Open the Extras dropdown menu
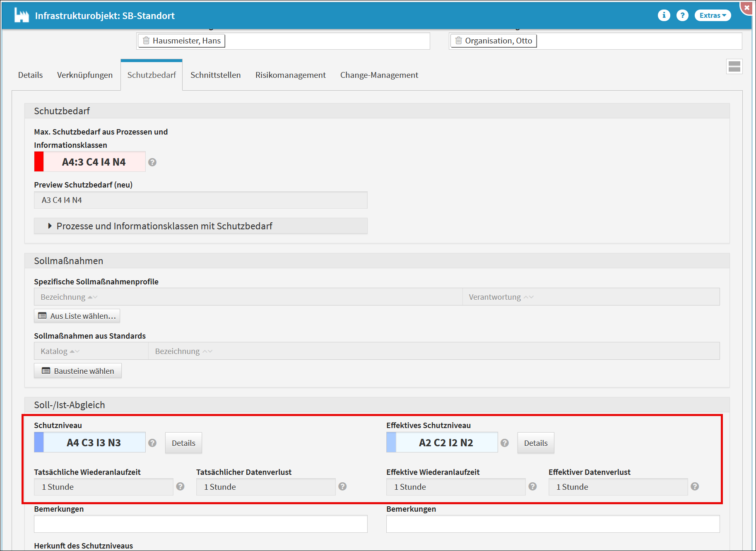The height and width of the screenshot is (551, 756). (712, 15)
